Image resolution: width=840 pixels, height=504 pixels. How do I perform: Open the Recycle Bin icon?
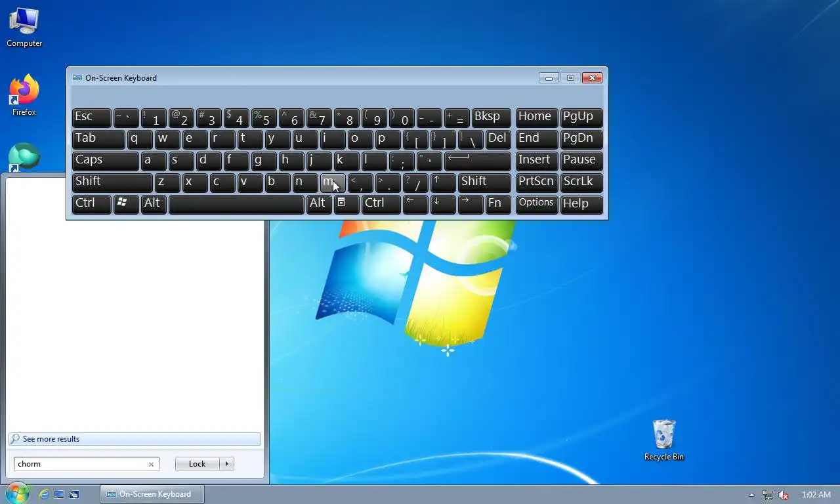point(663,440)
